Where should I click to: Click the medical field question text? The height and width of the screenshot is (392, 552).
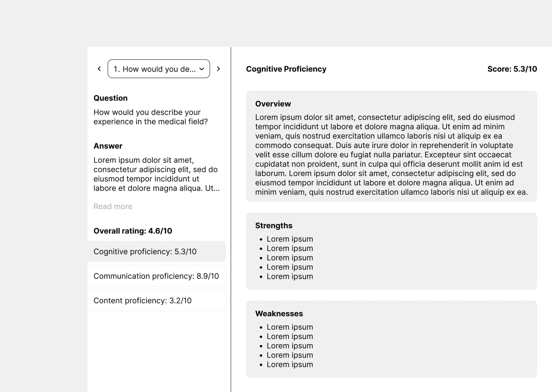coord(150,117)
